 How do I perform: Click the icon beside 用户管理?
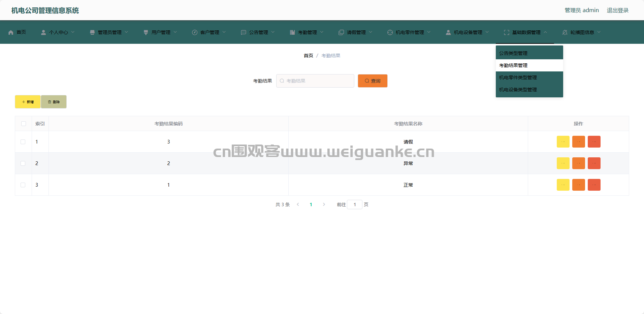146,32
